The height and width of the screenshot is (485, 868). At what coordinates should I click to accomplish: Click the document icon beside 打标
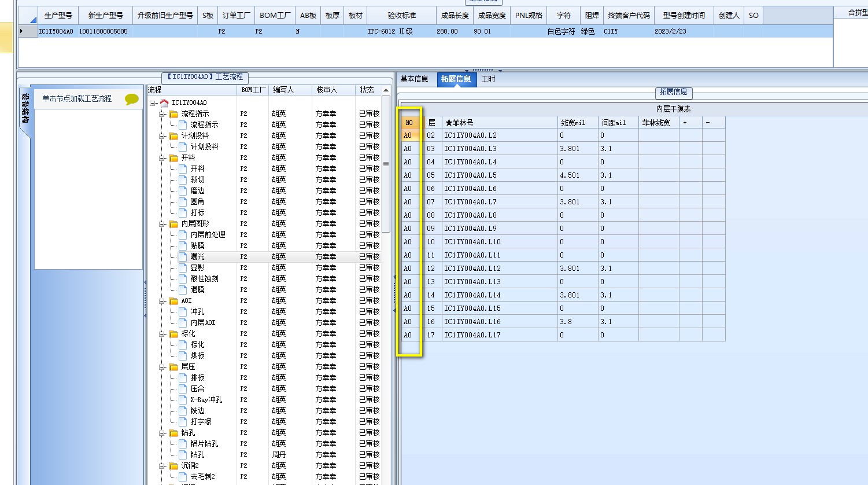(x=183, y=213)
